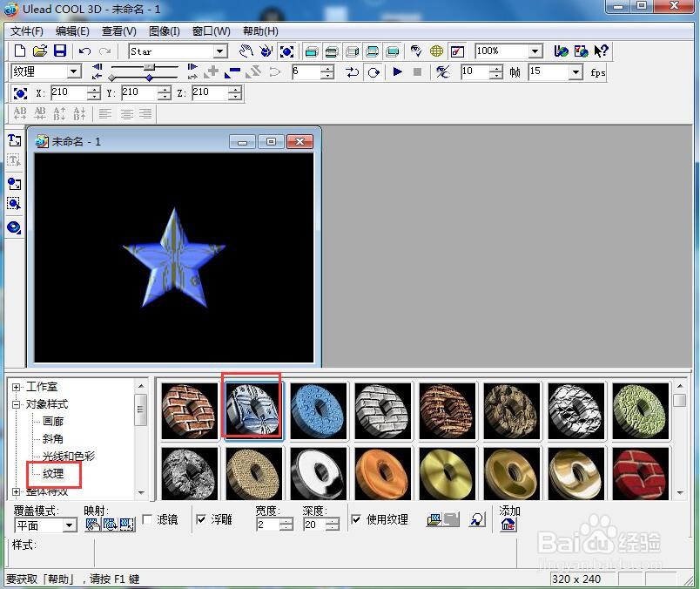The width and height of the screenshot is (700, 589).
Task: Toggle loop mode circular arrow icon
Action: click(374, 72)
